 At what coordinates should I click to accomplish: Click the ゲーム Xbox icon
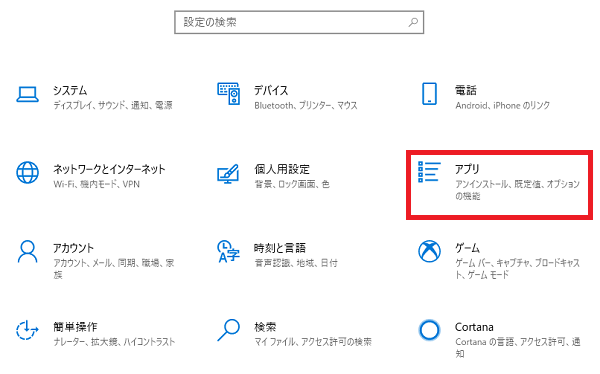429,251
